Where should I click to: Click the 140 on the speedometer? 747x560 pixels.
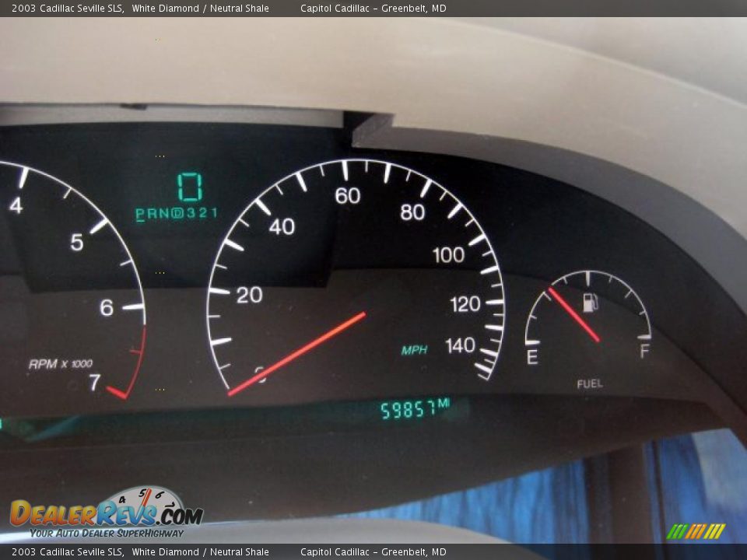460,345
